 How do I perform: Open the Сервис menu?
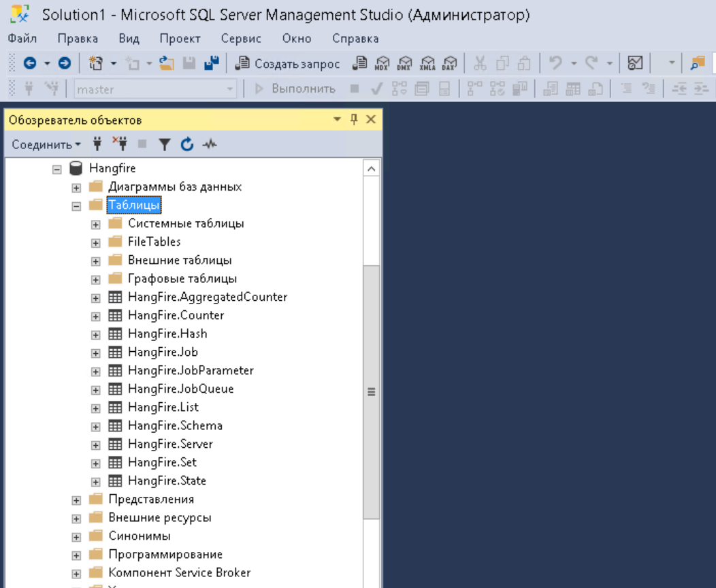[241, 39]
